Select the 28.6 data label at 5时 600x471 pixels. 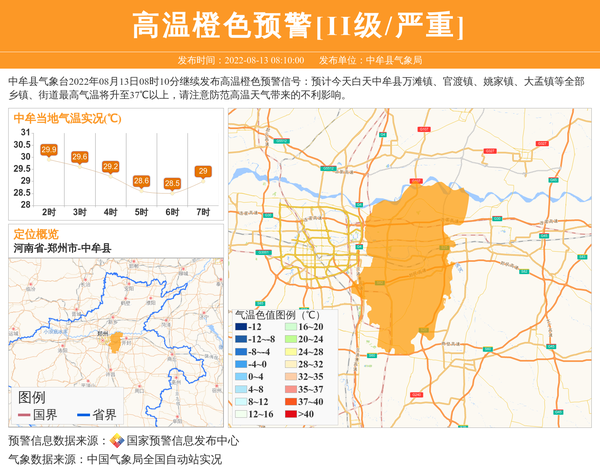click(x=141, y=180)
